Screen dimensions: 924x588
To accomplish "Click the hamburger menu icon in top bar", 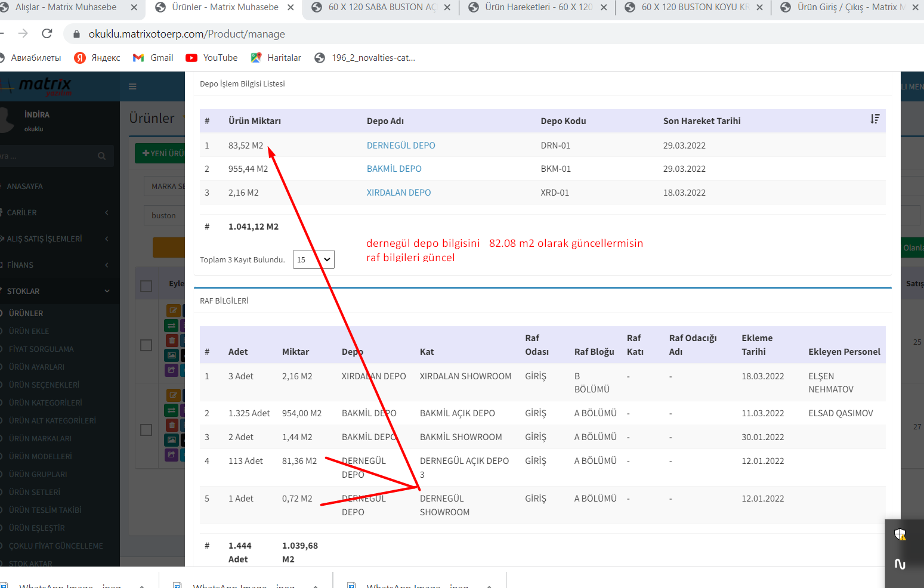I will (x=132, y=86).
